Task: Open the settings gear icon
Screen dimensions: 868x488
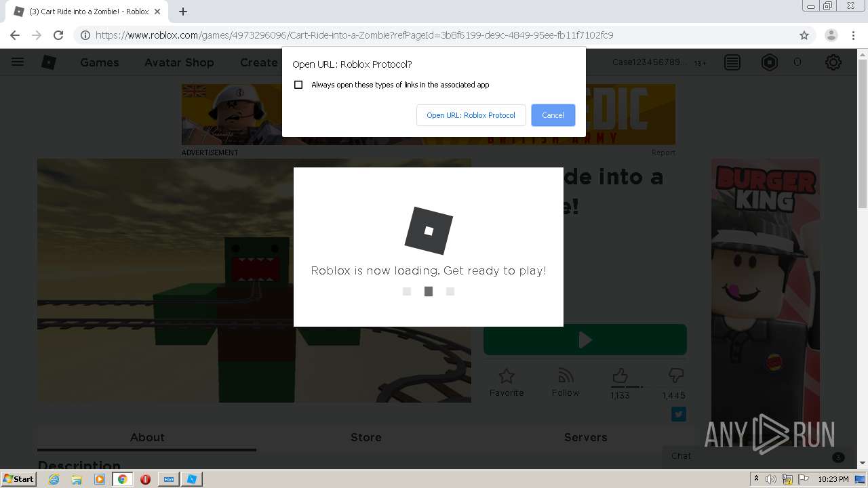Action: click(833, 62)
